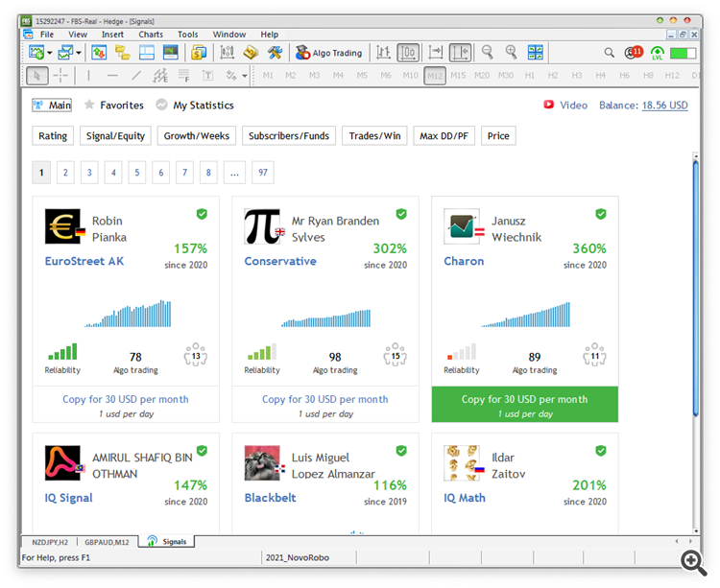Switch to bar chart view icon
The height and width of the screenshot is (588, 720).
click(383, 53)
